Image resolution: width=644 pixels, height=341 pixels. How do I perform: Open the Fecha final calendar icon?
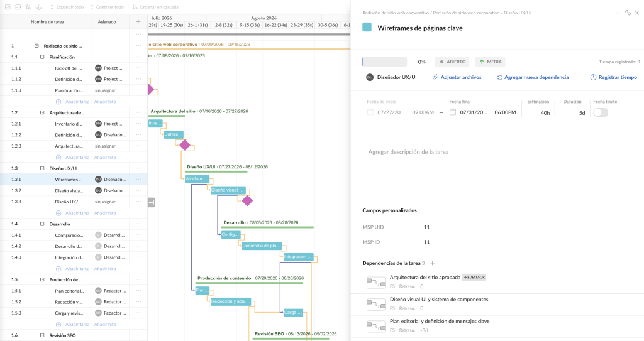pos(453,112)
